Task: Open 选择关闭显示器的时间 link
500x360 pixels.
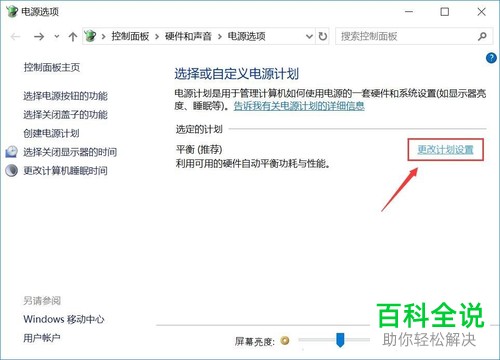Action: click(70, 152)
